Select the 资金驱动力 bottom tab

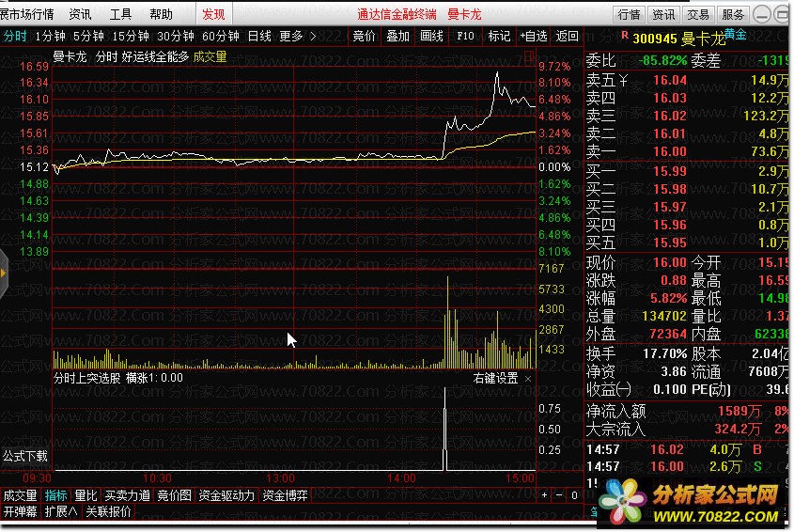226,495
